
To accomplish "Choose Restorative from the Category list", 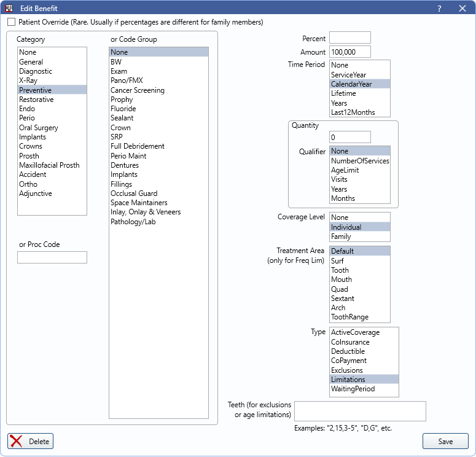I will [x=36, y=100].
